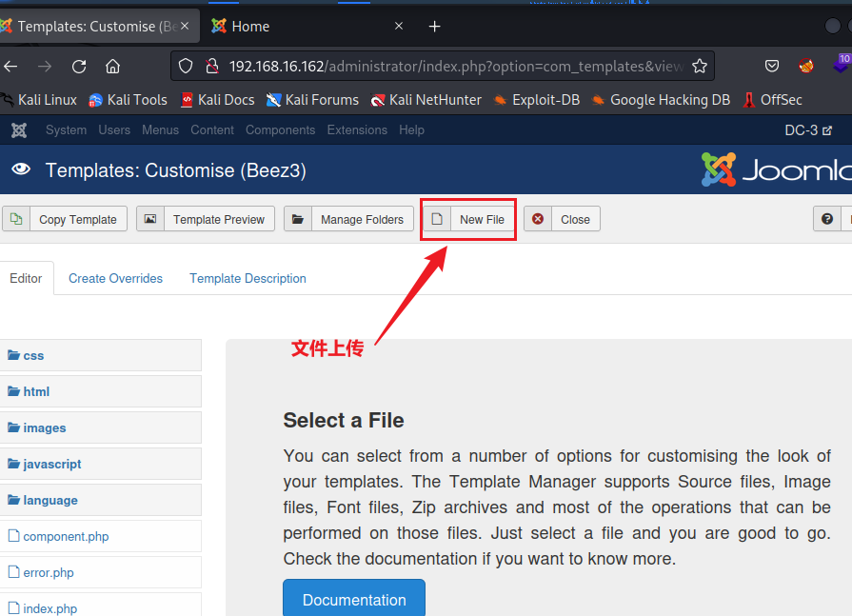Click the shield tracking protection icon
The height and width of the screenshot is (616, 852).
[x=186, y=67]
